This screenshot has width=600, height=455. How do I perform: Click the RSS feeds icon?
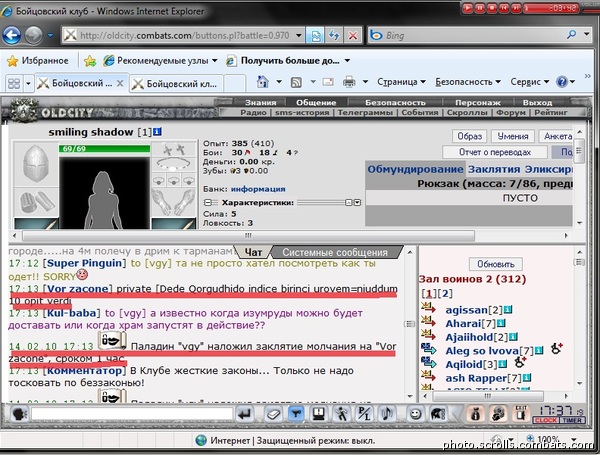(296, 82)
